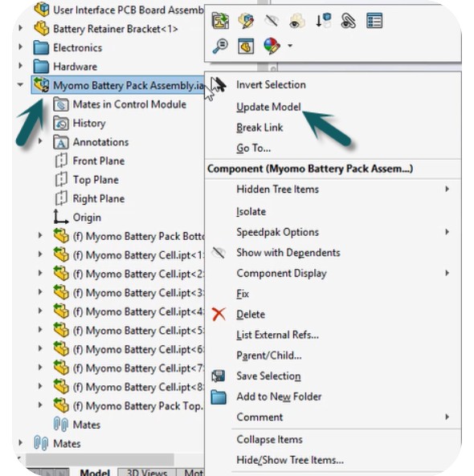The width and height of the screenshot is (474, 476).
Task: Choose Delete with red X
Action: click(251, 314)
